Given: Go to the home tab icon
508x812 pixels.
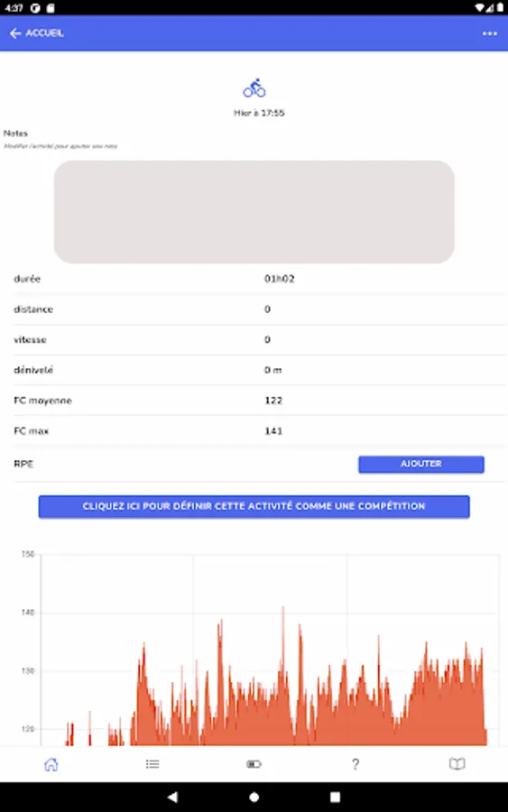Looking at the screenshot, I should click(51, 764).
